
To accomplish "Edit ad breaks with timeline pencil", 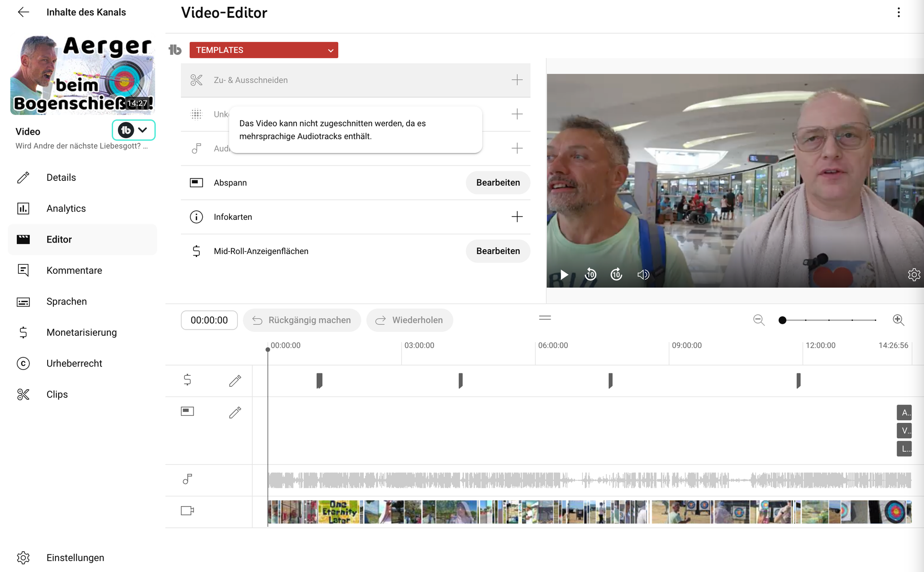I will [x=235, y=381].
